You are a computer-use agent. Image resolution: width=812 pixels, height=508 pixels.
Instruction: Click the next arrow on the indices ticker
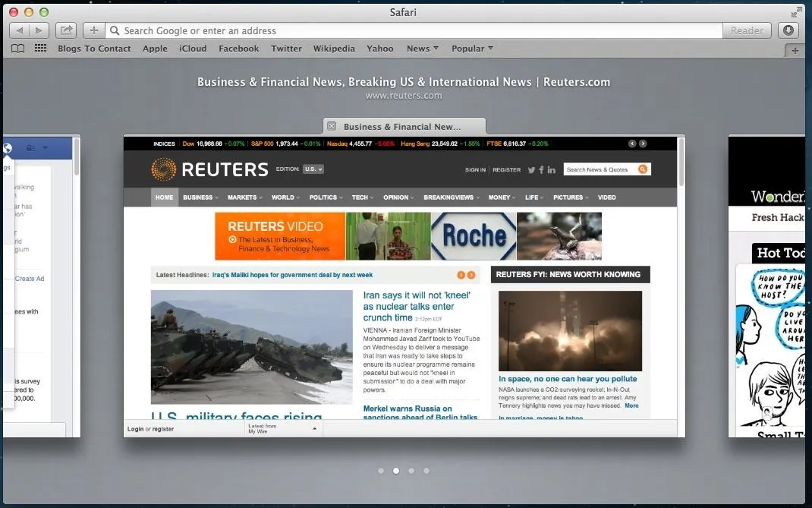click(643, 144)
